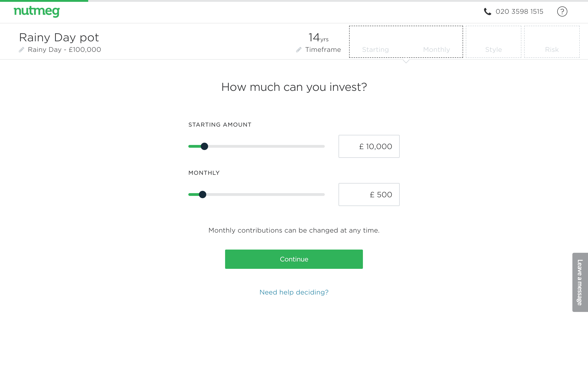This screenshot has width=588, height=367.
Task: Click pencil icon beside Timeframe
Action: tap(299, 50)
